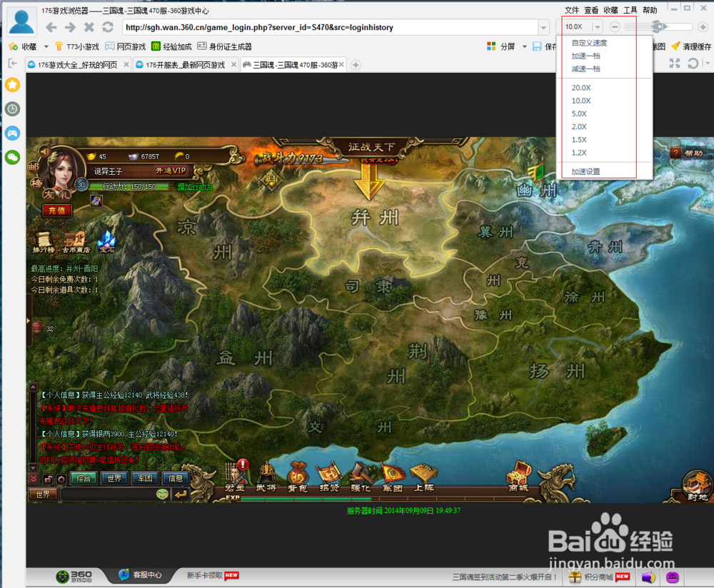Click the 君主 icon in the game bar
The image size is (714, 588).
[236, 476]
